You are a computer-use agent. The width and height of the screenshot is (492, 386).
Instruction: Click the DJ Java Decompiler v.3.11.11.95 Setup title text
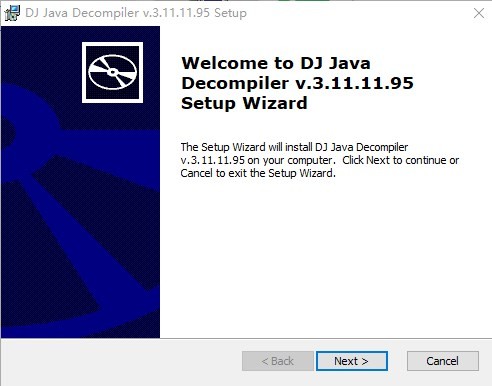(136, 13)
